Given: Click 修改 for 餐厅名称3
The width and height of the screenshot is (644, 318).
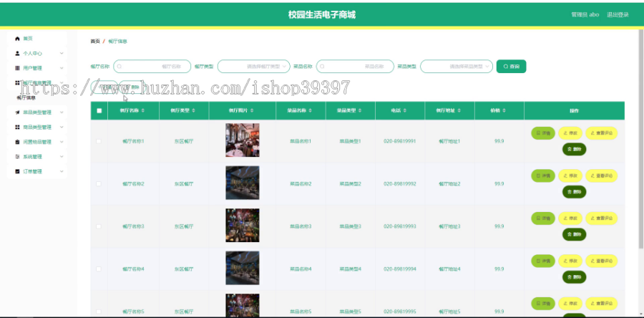Looking at the screenshot, I should (x=570, y=218).
